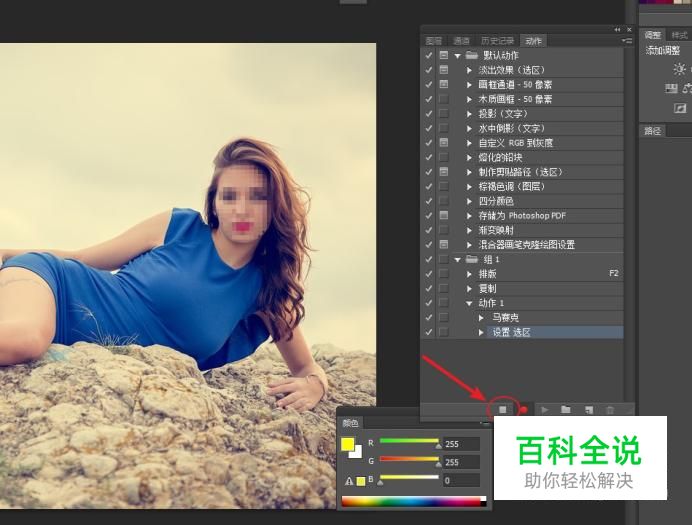Viewport: 692px width, 525px height.
Task: Click the delete trash icon in Actions panel
Action: [x=610, y=410]
